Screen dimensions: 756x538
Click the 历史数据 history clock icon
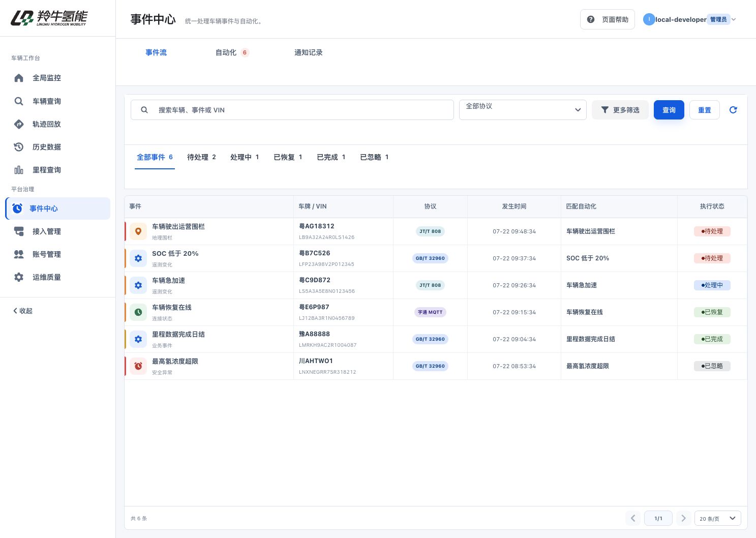19,147
